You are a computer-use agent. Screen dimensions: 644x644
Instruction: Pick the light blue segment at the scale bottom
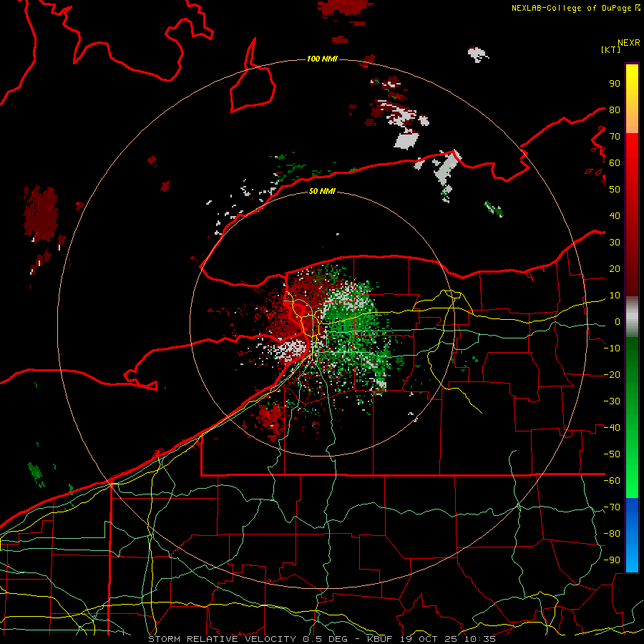[632, 560]
